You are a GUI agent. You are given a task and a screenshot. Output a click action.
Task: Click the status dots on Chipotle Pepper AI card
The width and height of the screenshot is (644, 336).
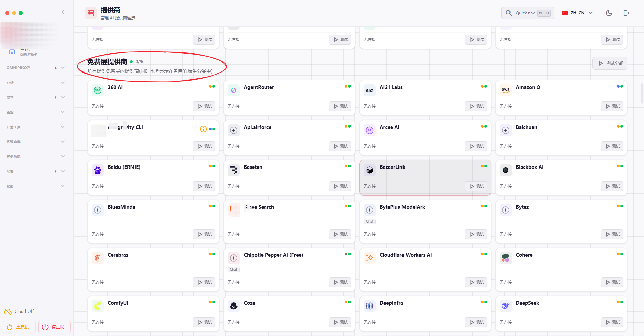click(348, 254)
